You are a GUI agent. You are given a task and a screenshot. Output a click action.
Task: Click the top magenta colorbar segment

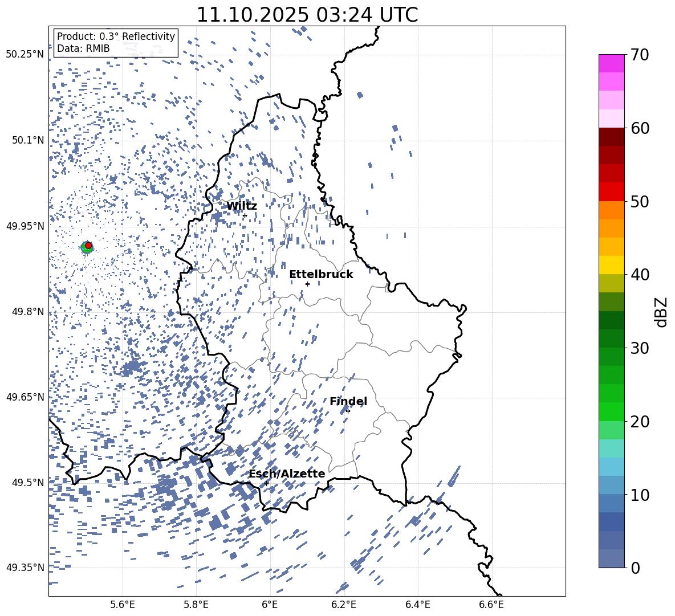tap(611, 64)
